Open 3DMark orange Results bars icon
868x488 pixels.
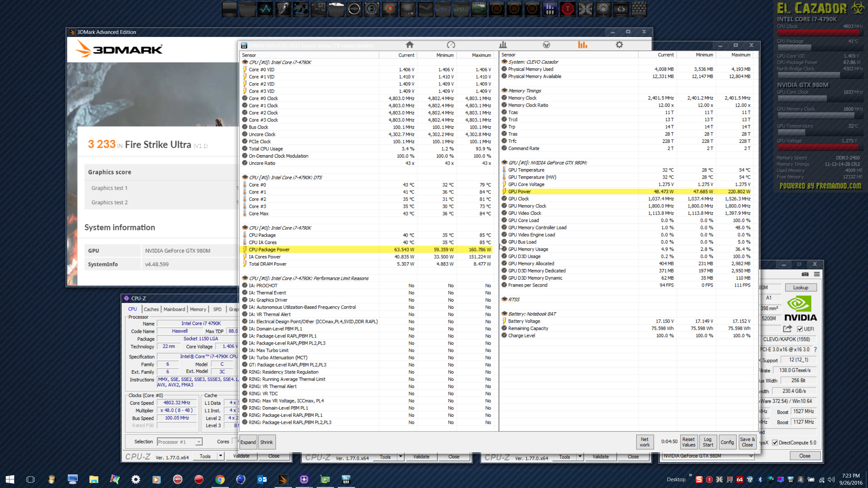(583, 45)
